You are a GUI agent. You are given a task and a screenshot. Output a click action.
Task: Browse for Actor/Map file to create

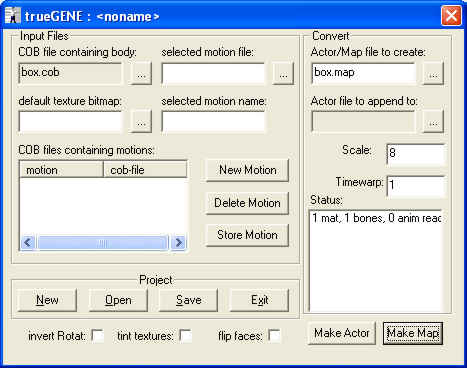pos(433,73)
